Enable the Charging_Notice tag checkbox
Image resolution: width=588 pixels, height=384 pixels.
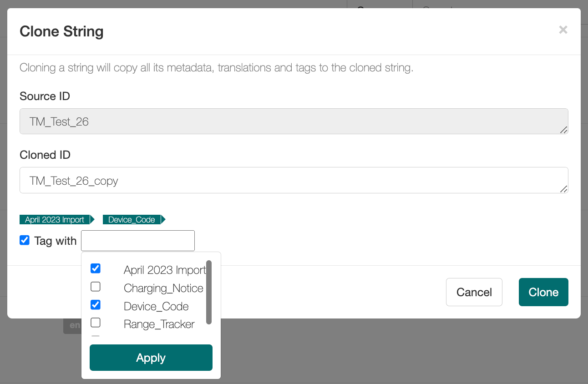click(95, 287)
